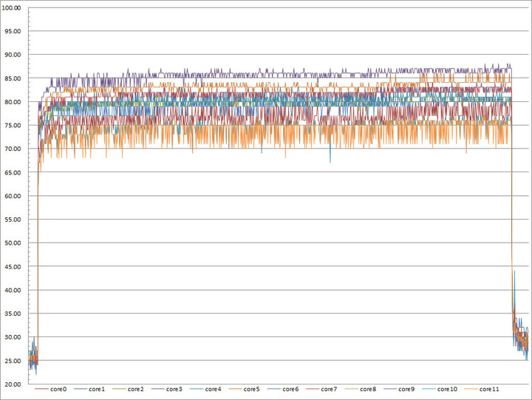Click the core0 legend entry
This screenshot has height=400, width=532.
click(x=51, y=389)
